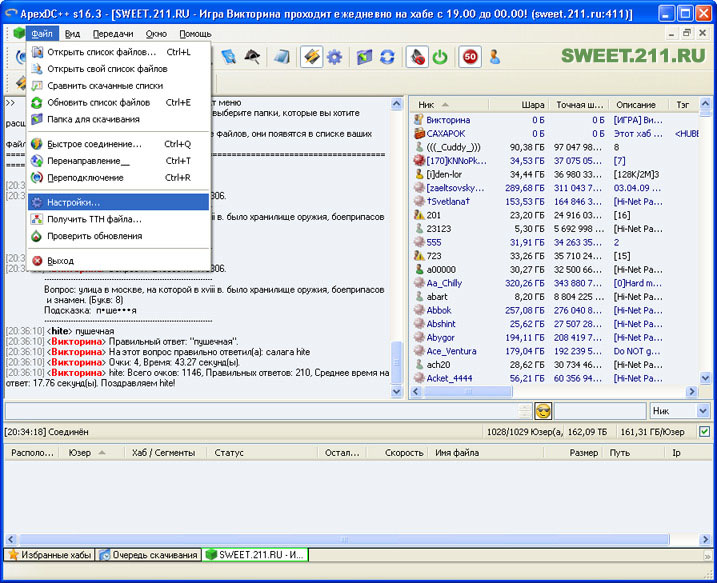Screen dimensions: 717x583
Task: Sort user list by Шара column
Action: [519, 105]
